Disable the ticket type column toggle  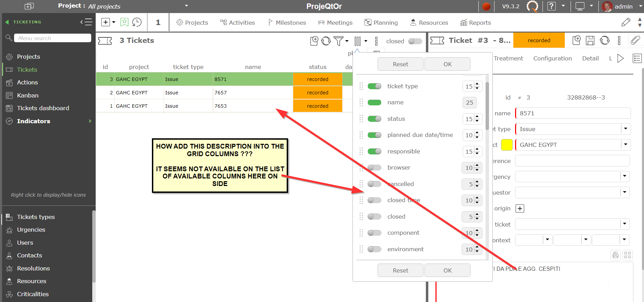pos(374,86)
